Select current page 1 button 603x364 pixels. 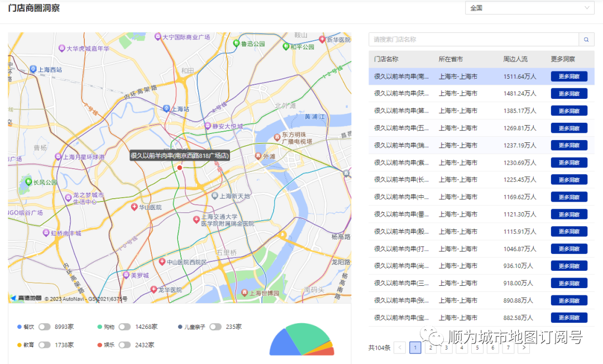pyautogui.click(x=415, y=347)
